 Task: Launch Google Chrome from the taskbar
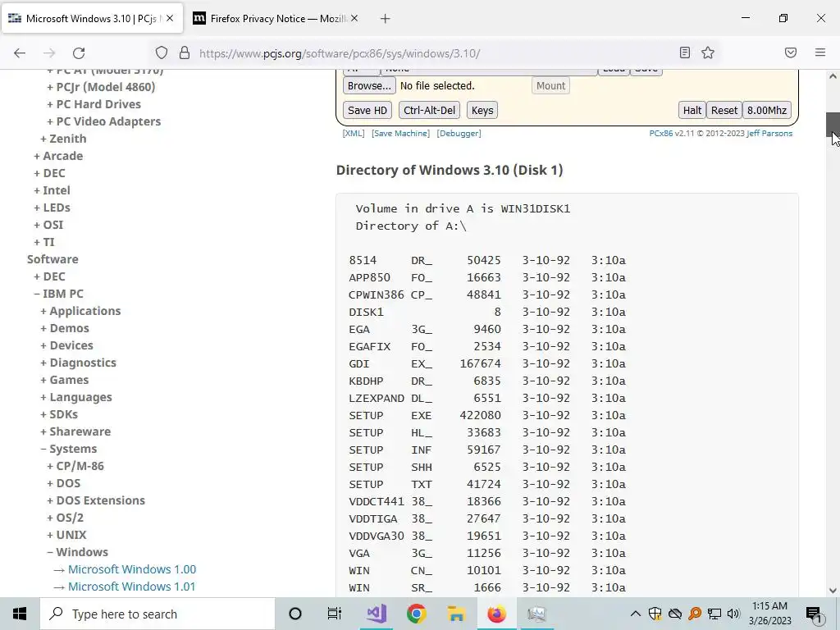coord(416,614)
